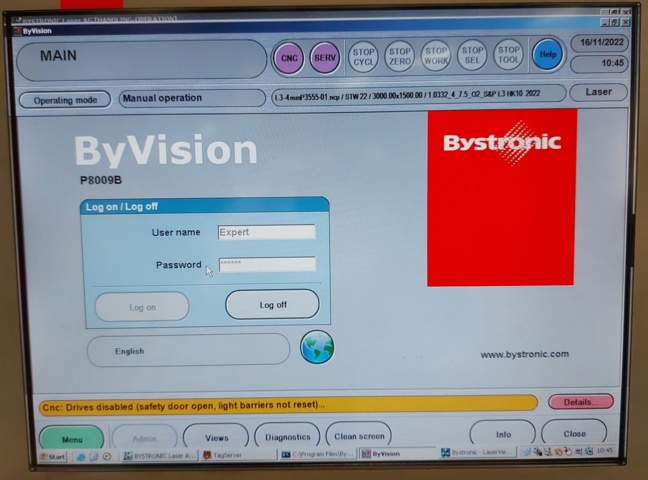Open the Admin menu
The image size is (648, 480).
(144, 438)
